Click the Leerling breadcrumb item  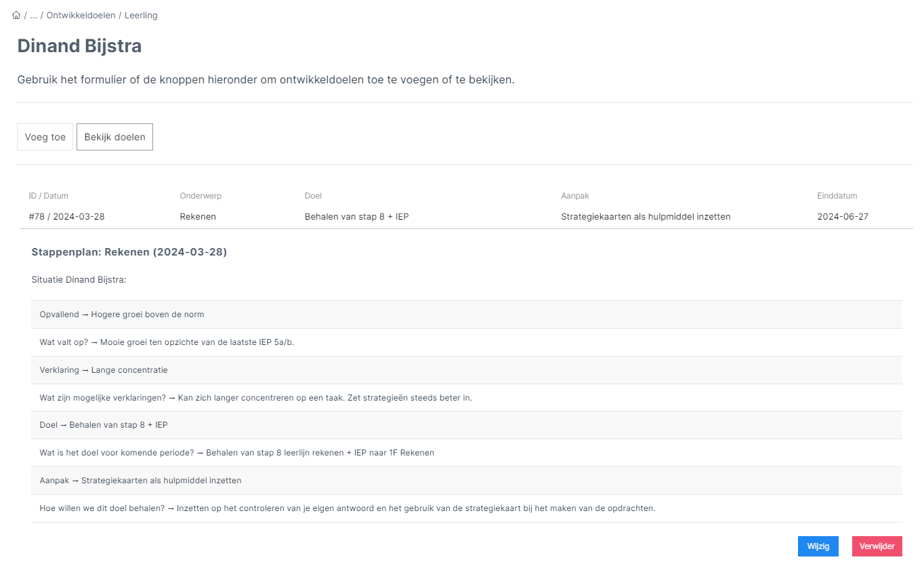(141, 15)
